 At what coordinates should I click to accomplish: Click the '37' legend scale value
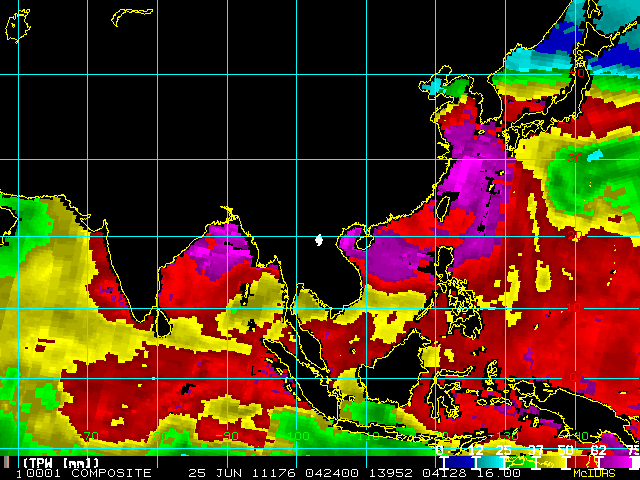536,450
